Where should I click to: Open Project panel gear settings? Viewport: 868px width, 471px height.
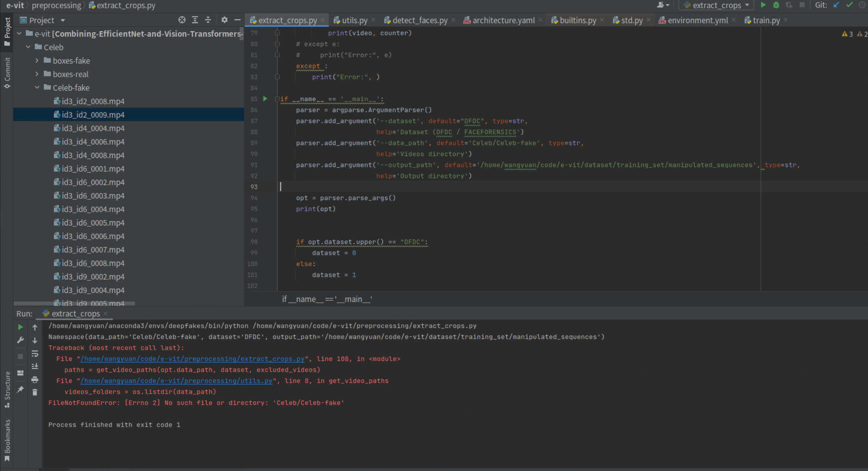224,20
